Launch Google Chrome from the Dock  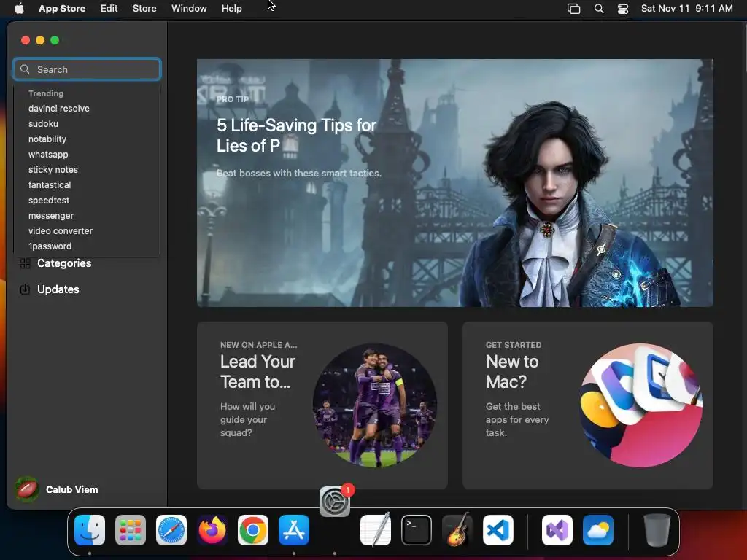[x=253, y=530]
